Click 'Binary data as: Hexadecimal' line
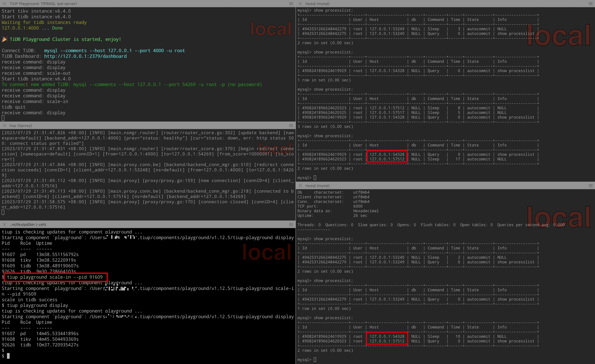595x364 pixels. [338, 211]
